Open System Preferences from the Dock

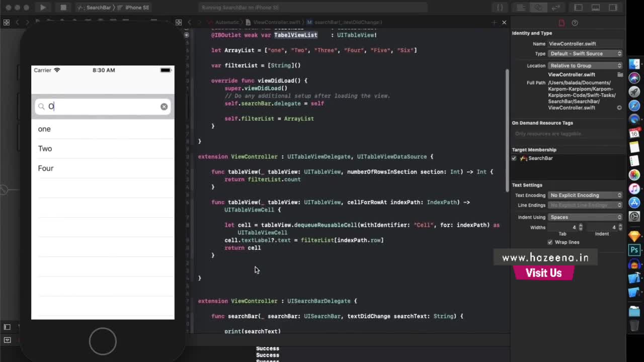click(634, 217)
